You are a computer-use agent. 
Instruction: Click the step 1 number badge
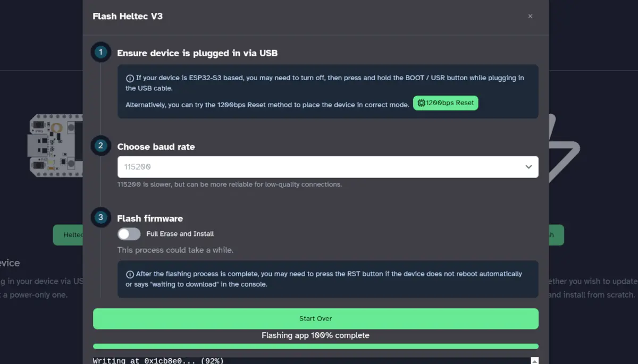coord(101,53)
